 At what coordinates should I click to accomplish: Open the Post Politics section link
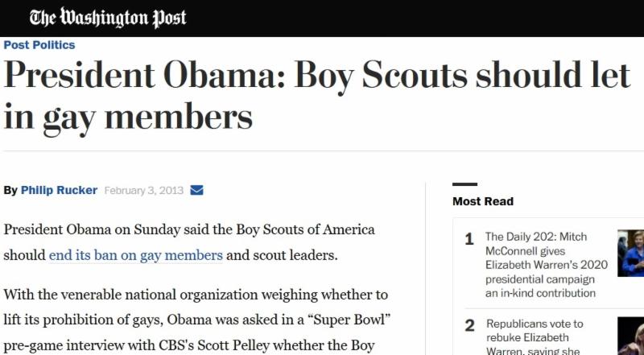click(39, 45)
